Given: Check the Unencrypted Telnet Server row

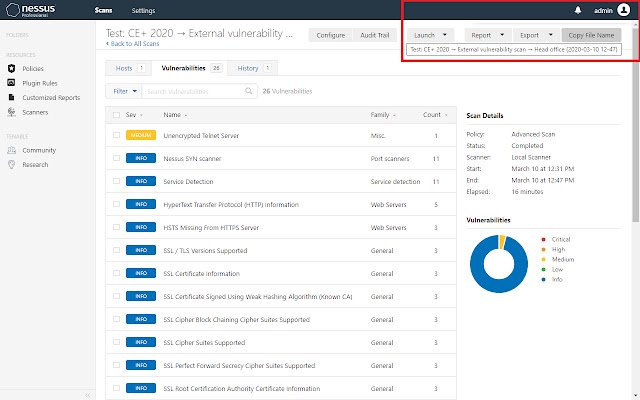Looking at the screenshot, I should (x=116, y=135).
